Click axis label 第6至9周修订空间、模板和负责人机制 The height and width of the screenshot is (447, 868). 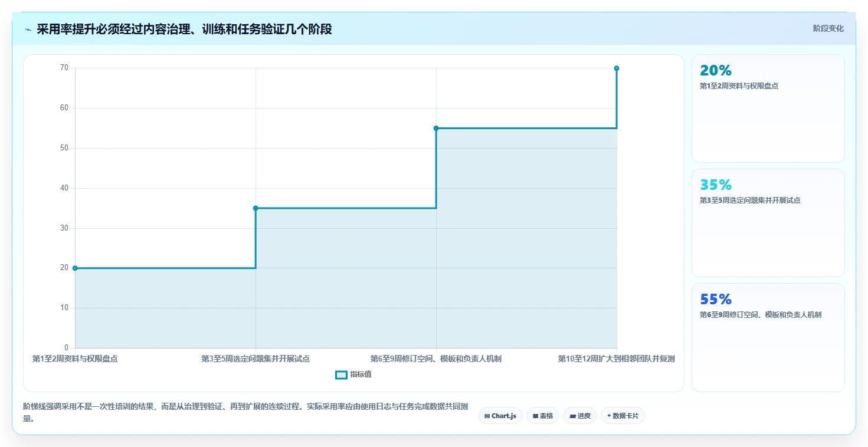pyautogui.click(x=436, y=359)
